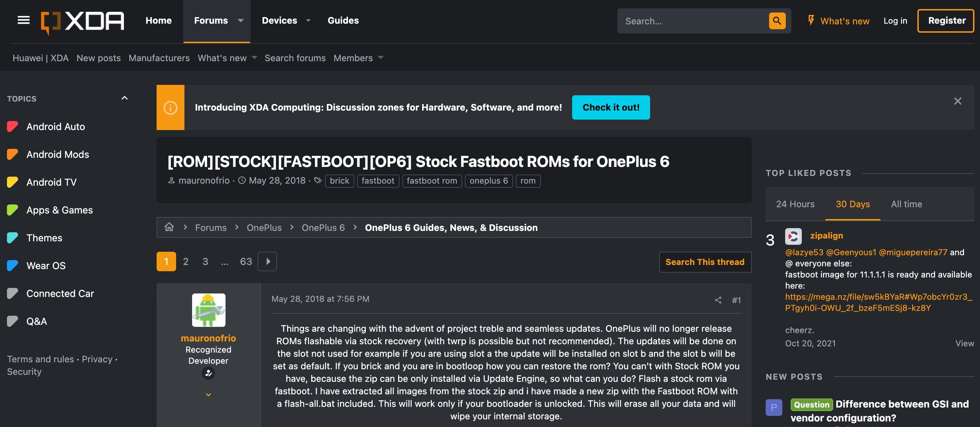The width and height of the screenshot is (980, 427).
Task: Click the home icon in breadcrumb
Action: pyautogui.click(x=169, y=227)
